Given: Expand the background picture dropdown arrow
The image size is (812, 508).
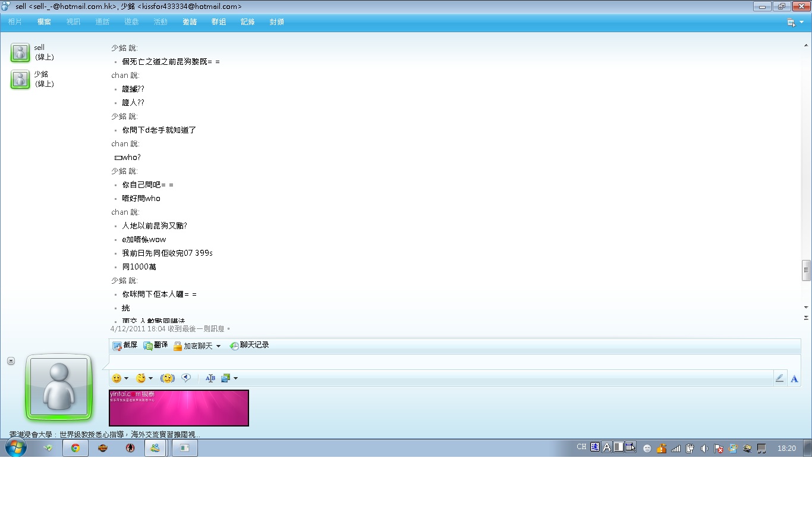Looking at the screenshot, I should (x=235, y=378).
